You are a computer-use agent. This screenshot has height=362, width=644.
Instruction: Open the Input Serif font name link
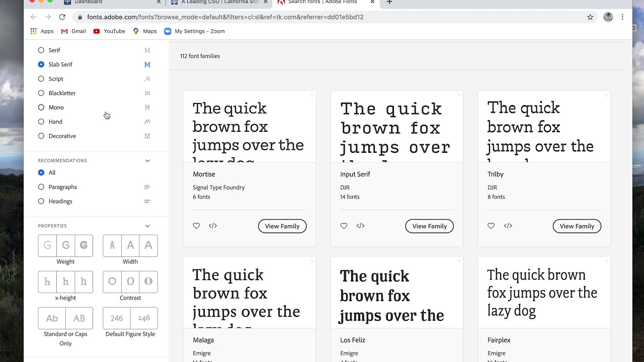click(x=355, y=174)
